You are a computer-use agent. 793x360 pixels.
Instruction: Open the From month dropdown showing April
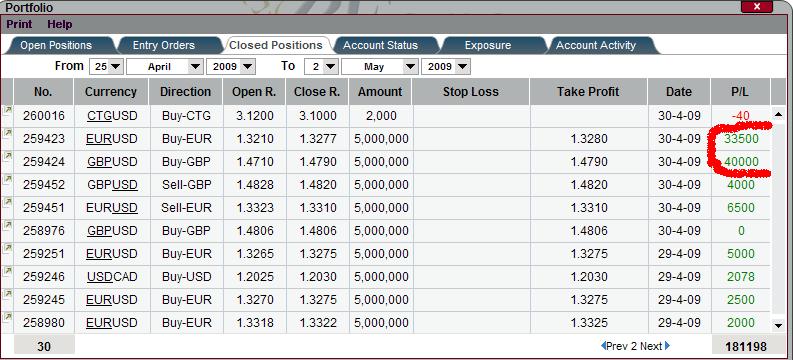(x=165, y=67)
